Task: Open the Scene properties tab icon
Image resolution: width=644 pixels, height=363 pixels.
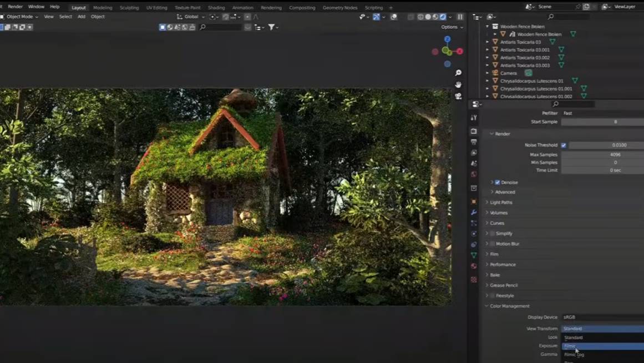Action: point(474,163)
